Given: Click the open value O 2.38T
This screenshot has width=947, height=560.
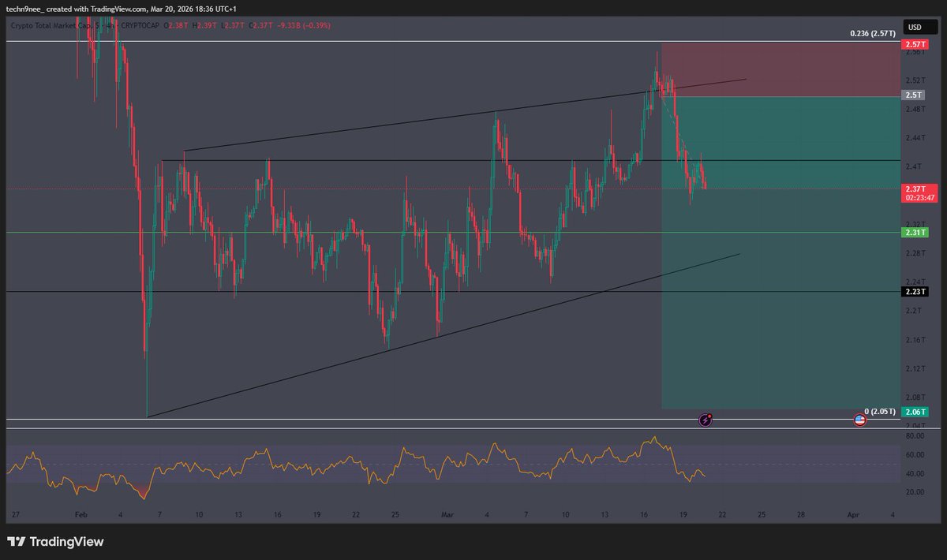Looking at the screenshot, I should click(177, 25).
